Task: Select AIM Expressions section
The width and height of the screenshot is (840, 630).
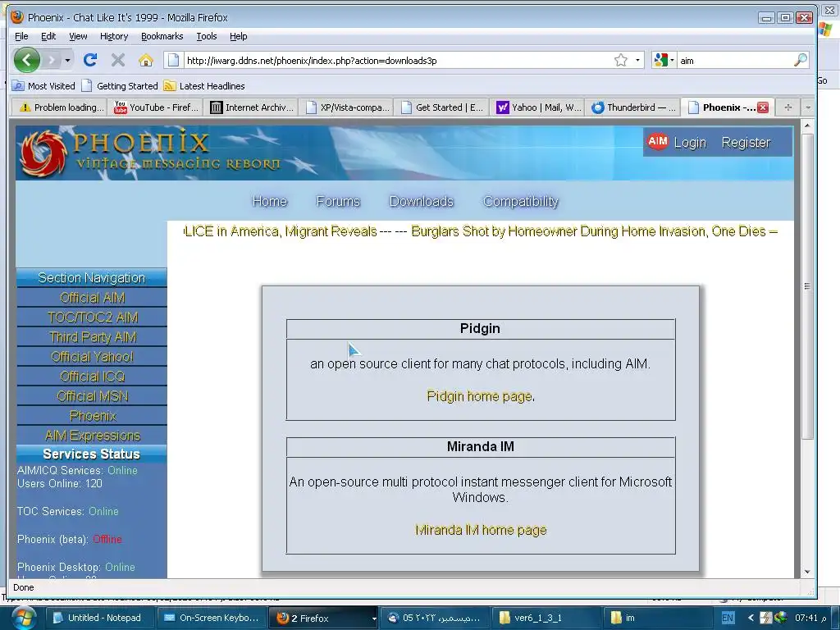Action: [x=92, y=436]
